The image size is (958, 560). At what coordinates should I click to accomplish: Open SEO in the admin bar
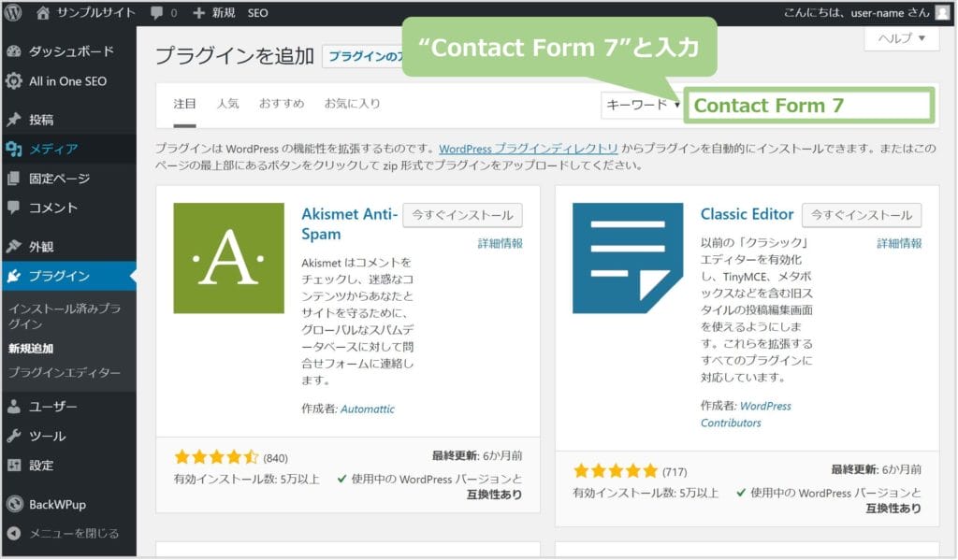258,13
